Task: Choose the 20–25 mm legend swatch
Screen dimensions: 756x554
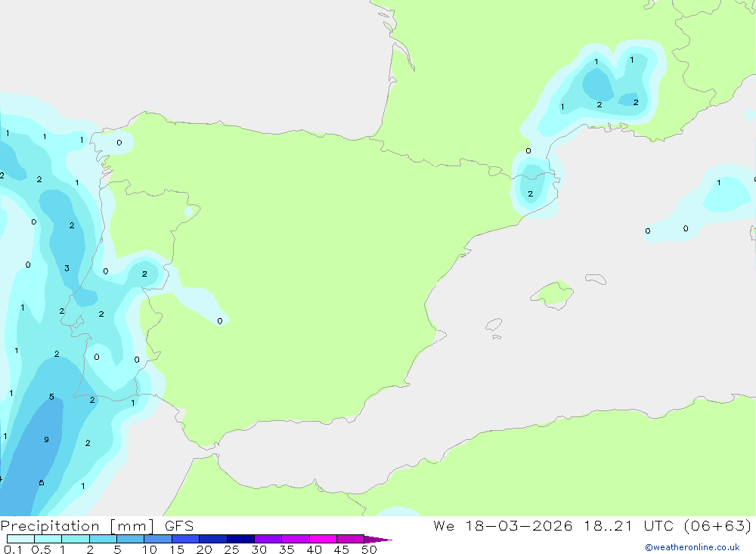Action: coord(212,539)
